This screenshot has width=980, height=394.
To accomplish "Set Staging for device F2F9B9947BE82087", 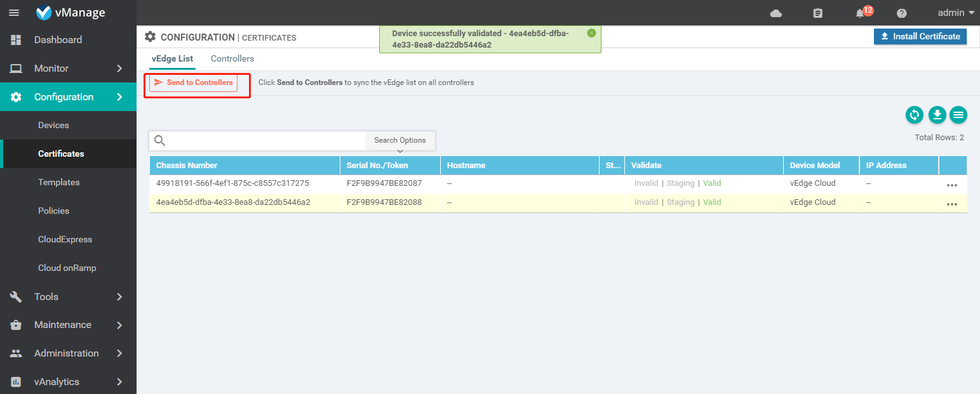I will coord(680,183).
